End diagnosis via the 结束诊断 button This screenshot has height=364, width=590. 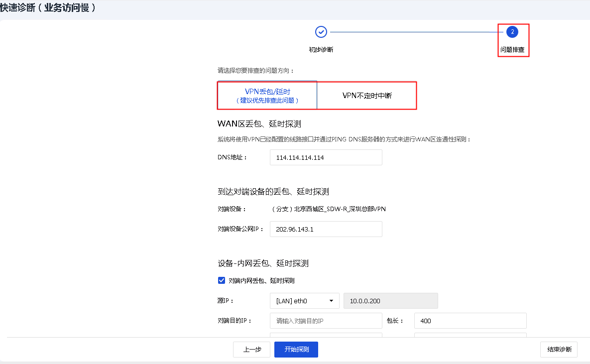[x=559, y=350]
